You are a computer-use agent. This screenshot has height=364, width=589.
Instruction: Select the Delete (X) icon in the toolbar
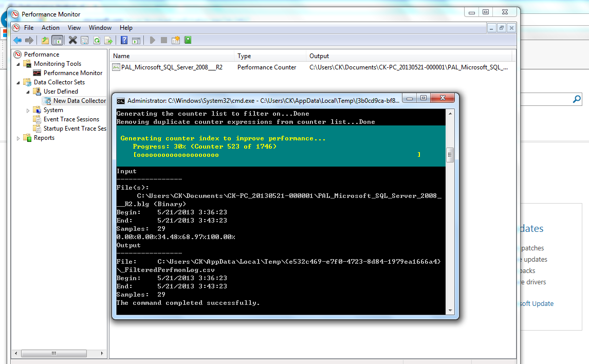coord(72,40)
